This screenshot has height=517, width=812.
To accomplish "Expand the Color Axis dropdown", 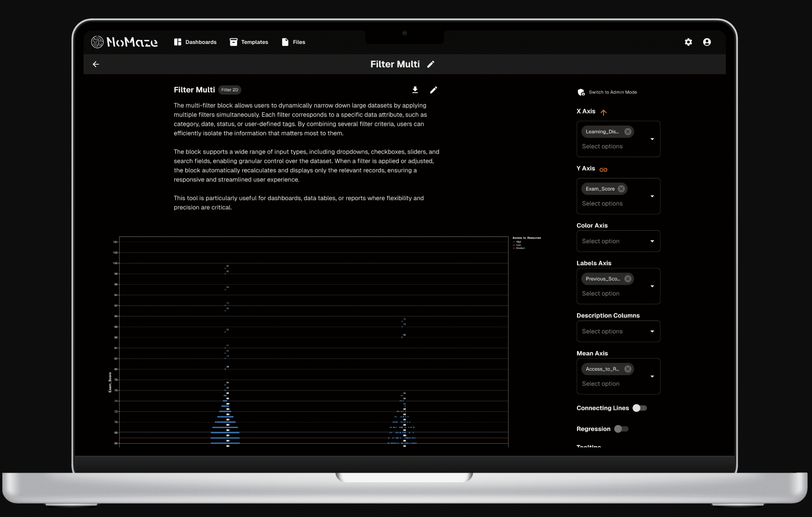I will pyautogui.click(x=652, y=241).
